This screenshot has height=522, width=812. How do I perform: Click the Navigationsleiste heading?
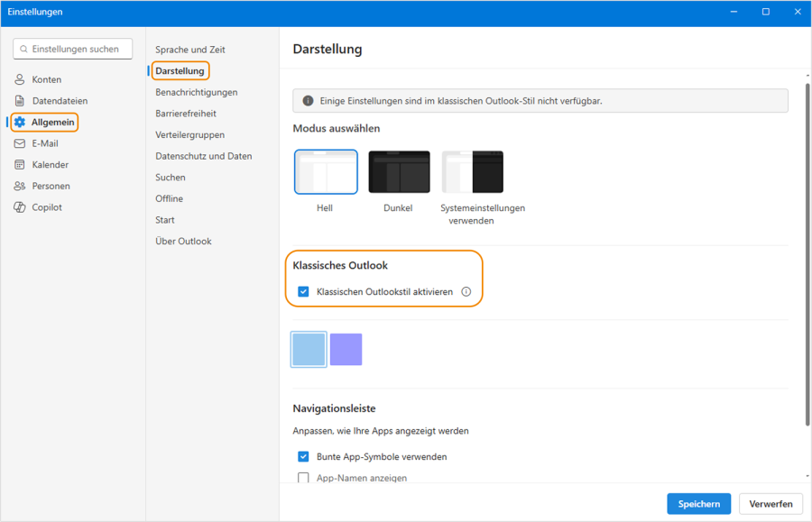click(334, 408)
